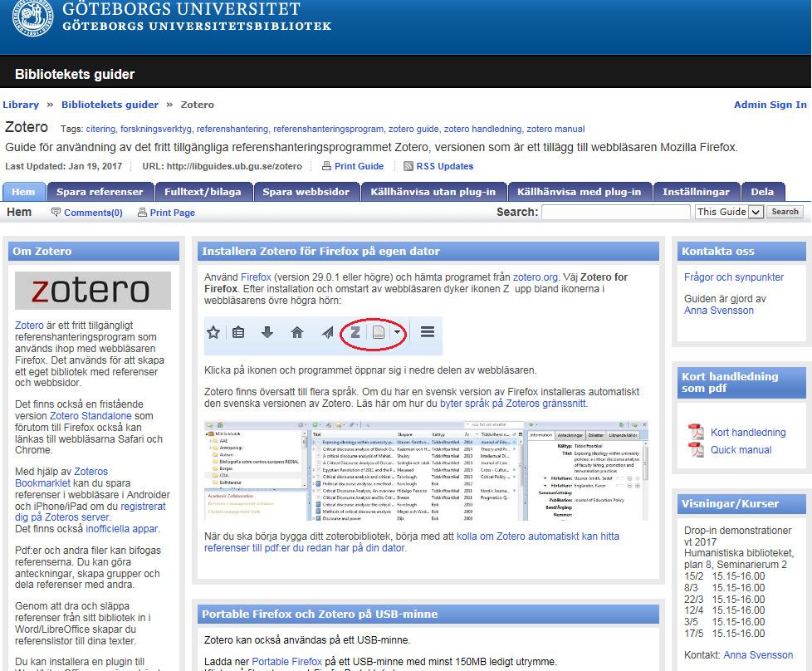
Task: Click Anna Svensson link next to Kontakt
Action: point(758,655)
